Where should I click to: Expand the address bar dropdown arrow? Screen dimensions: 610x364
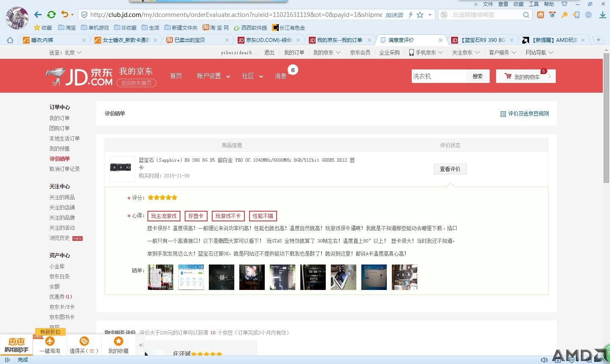coord(430,15)
